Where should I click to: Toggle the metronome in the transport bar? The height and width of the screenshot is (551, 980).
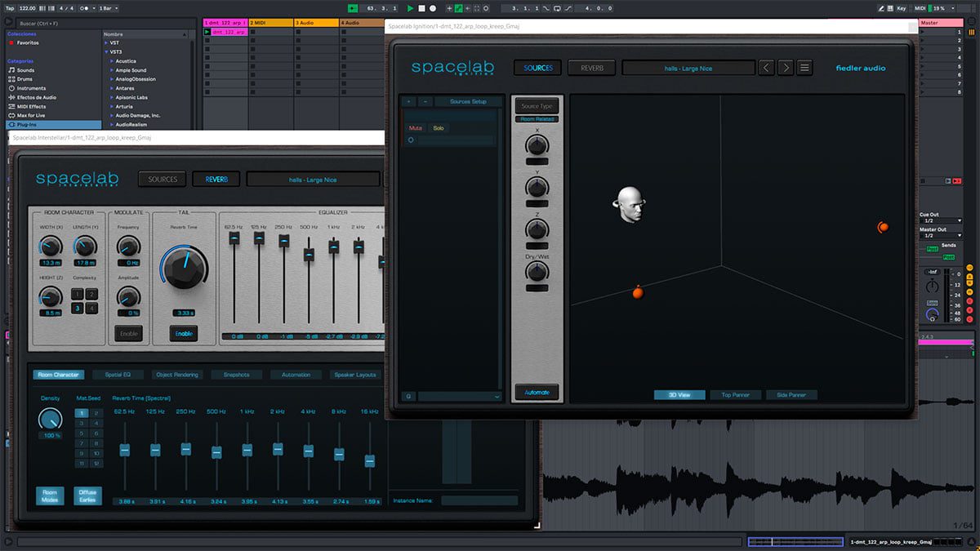tap(82, 8)
